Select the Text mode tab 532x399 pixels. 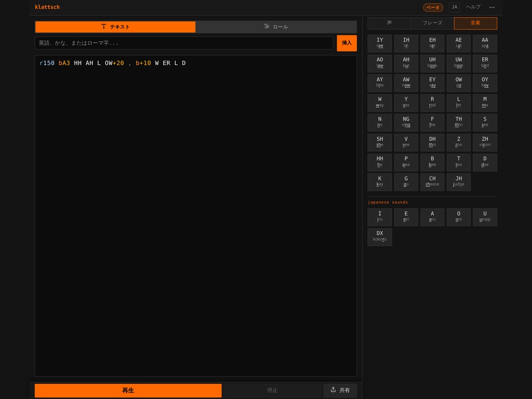[x=115, y=27]
